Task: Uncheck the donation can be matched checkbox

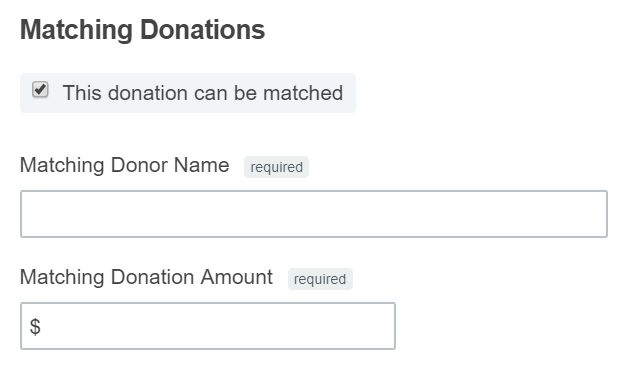Action: (40, 90)
